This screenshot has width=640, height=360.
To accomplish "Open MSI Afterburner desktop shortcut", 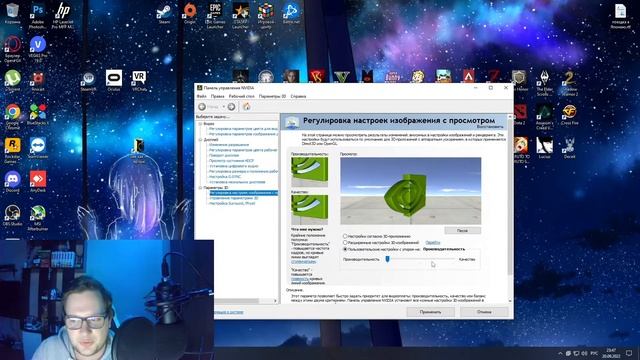I will (38, 218).
